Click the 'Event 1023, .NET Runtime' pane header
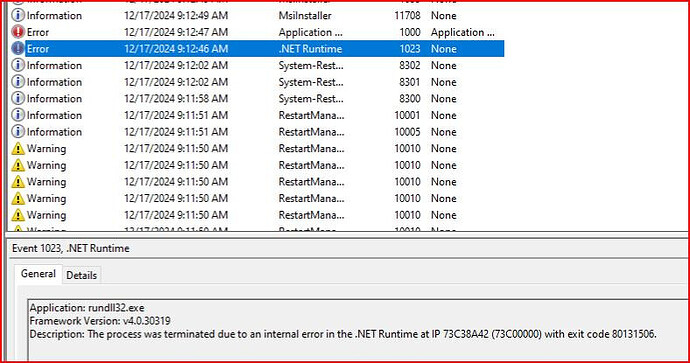The width and height of the screenshot is (690, 363). point(71,249)
